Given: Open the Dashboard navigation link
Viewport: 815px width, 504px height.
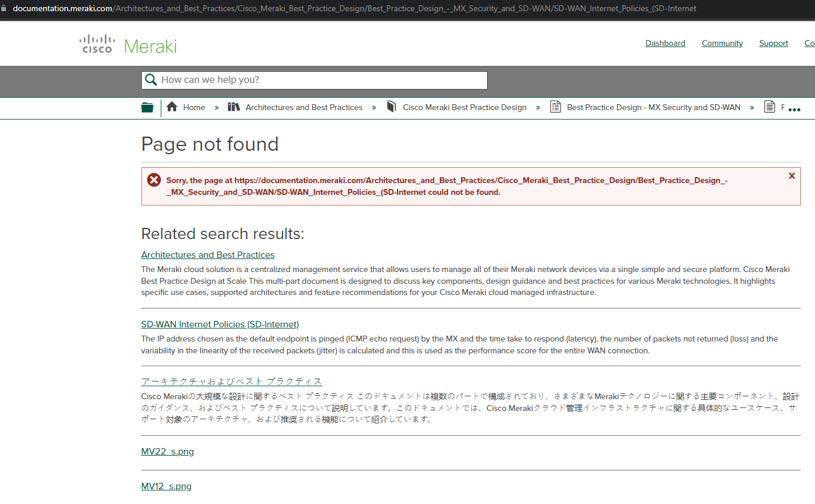Looking at the screenshot, I should pyautogui.click(x=665, y=43).
